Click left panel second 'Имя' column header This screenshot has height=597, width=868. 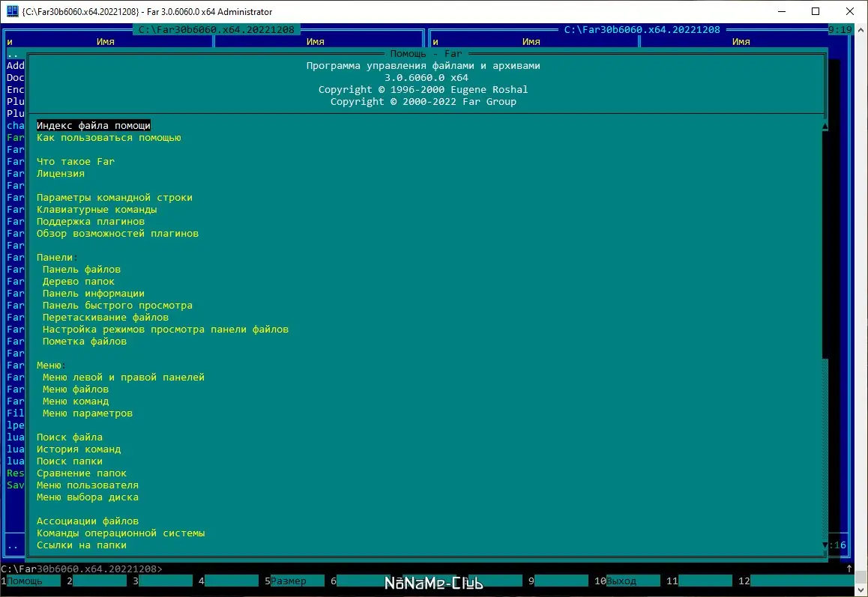(x=315, y=42)
